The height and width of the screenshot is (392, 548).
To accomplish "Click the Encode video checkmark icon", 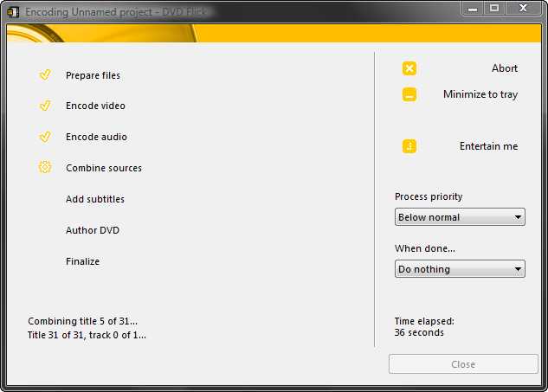I will 45,106.
